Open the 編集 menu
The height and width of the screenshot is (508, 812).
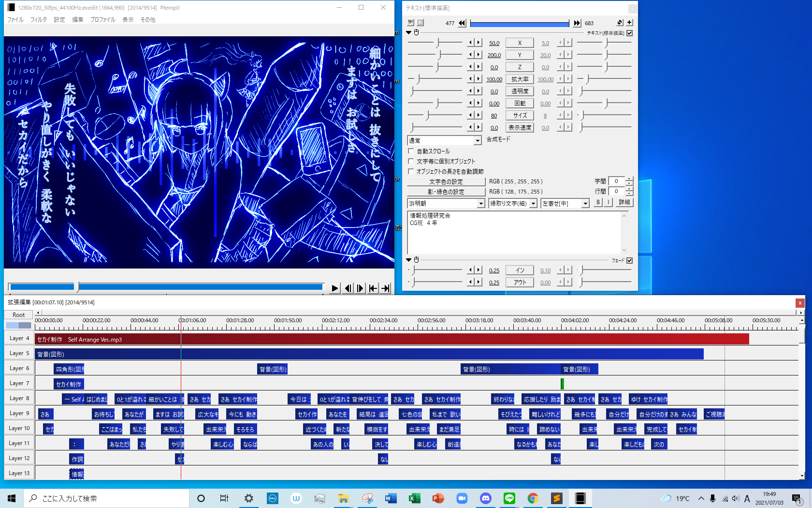tap(78, 20)
